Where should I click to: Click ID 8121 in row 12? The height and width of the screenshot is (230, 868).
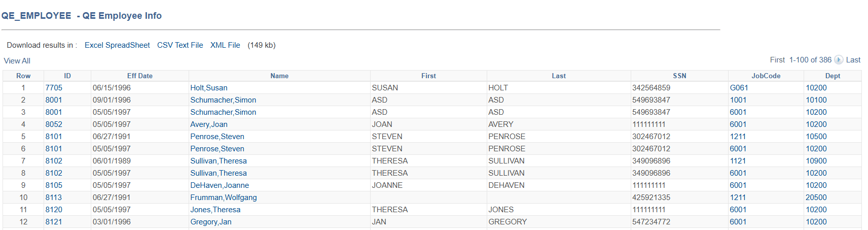click(54, 222)
